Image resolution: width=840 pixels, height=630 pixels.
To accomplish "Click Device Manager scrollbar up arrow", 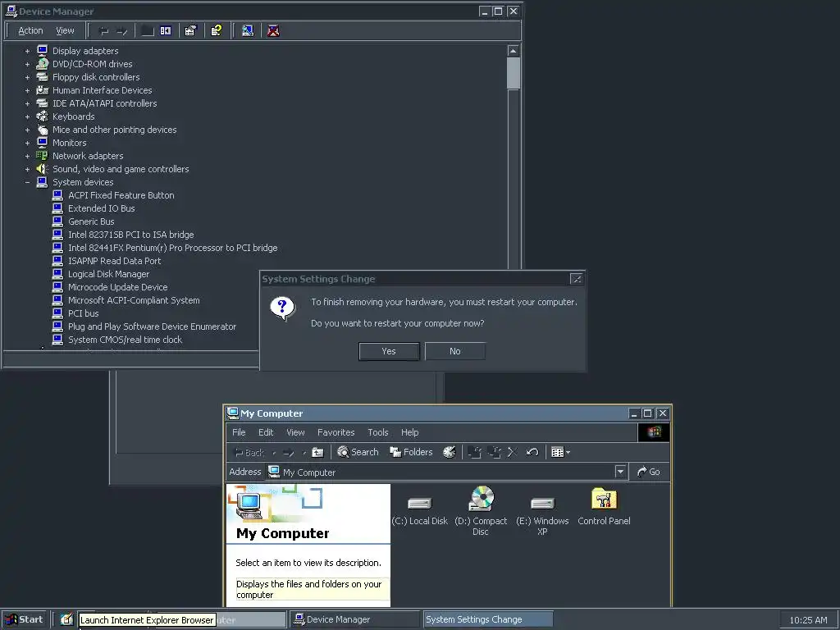I will 514,51.
